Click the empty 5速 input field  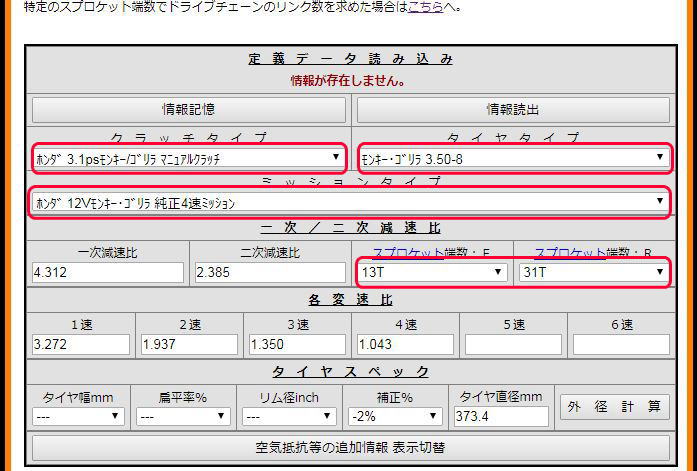click(513, 344)
